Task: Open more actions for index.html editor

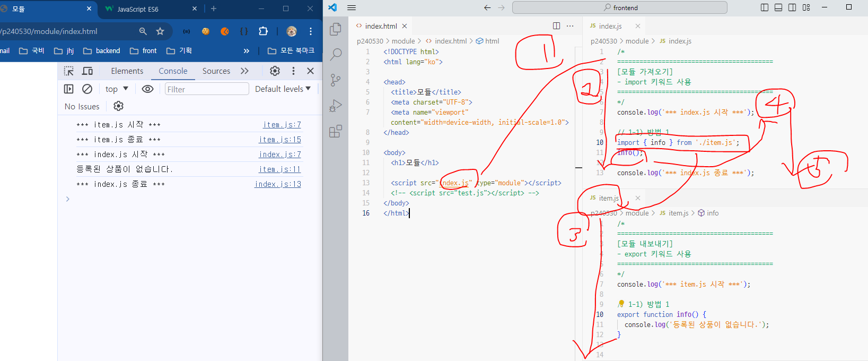Action: point(570,25)
